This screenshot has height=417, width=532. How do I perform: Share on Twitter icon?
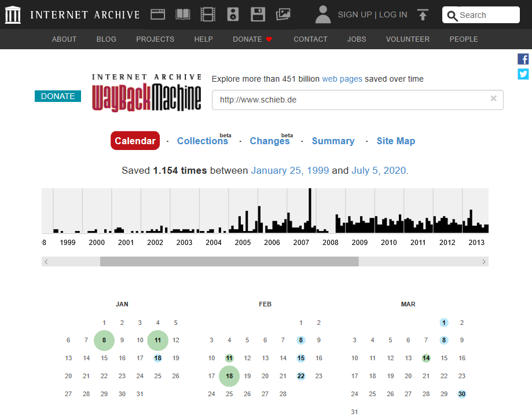pos(523,74)
